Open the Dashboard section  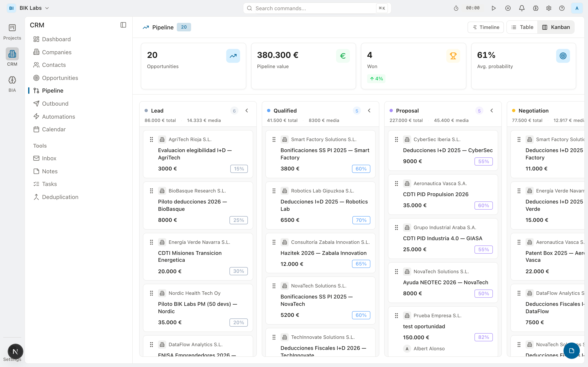(56, 39)
